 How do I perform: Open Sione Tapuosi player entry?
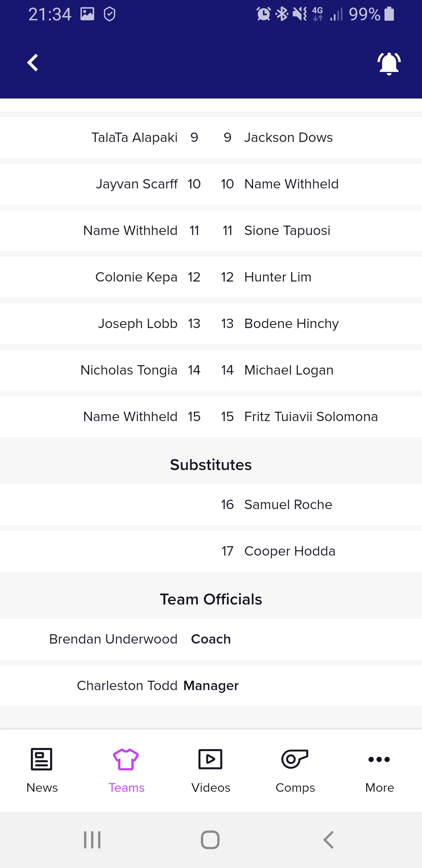[287, 231]
